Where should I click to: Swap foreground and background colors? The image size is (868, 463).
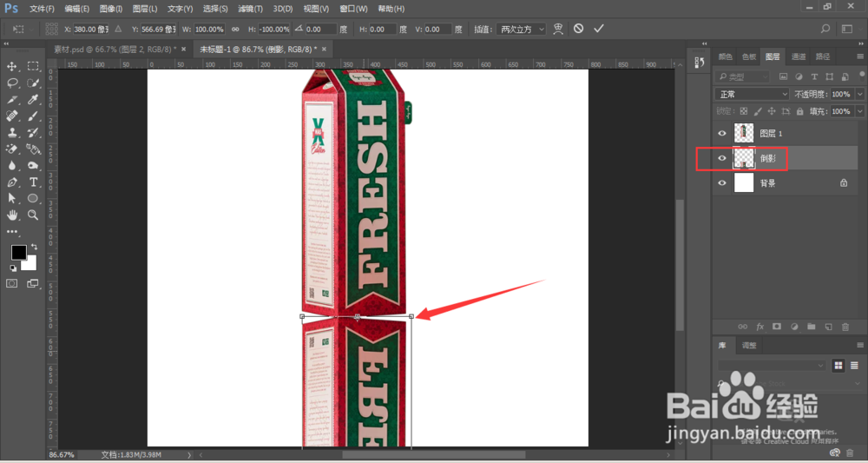(35, 247)
